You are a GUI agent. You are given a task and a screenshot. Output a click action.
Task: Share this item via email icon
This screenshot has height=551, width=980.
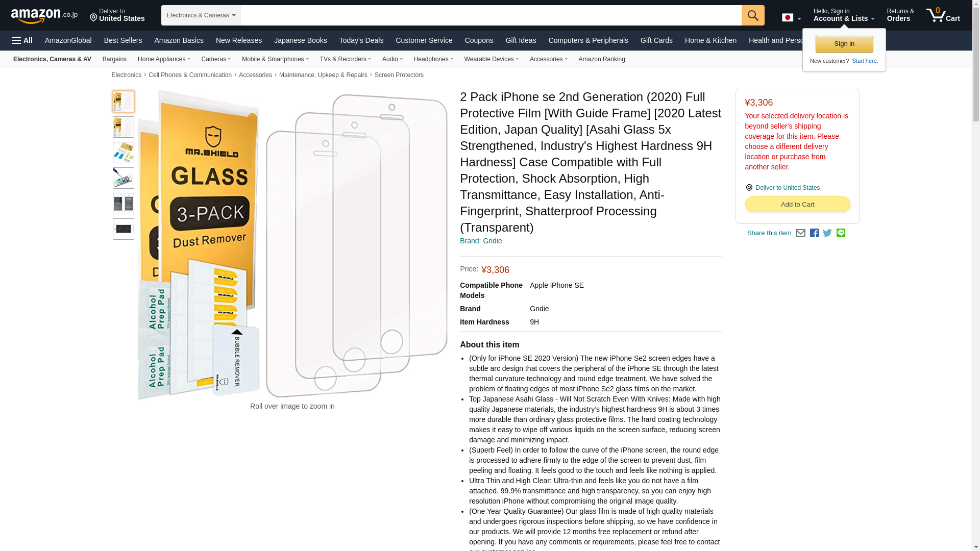pos(800,233)
